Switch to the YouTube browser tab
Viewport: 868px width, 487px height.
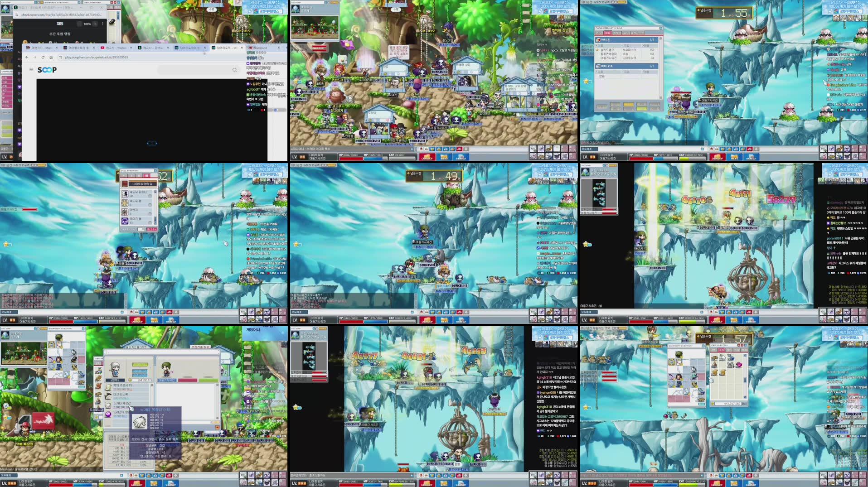point(115,48)
